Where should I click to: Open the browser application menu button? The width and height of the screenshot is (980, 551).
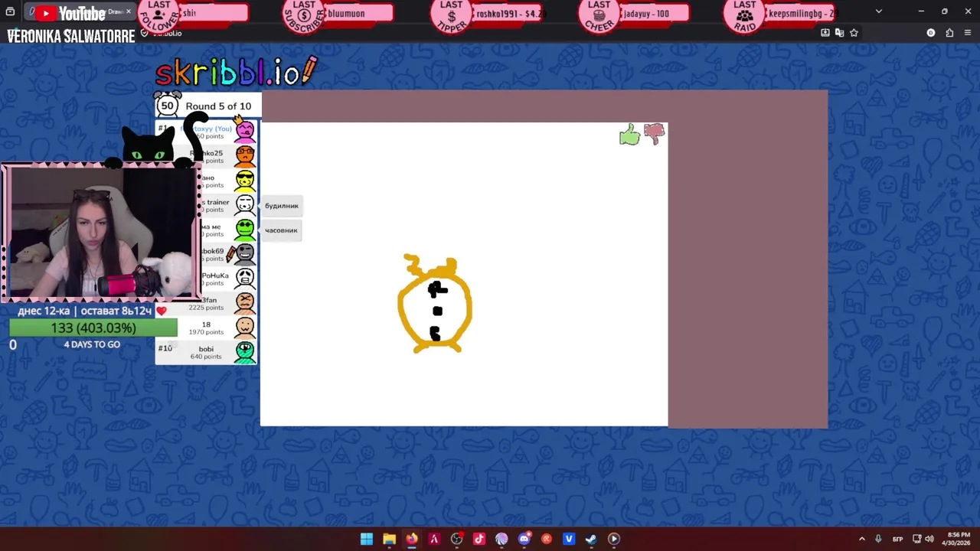pos(968,33)
